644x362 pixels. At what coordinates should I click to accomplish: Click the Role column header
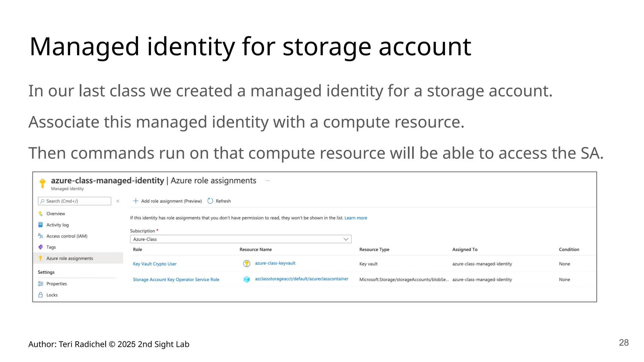pos(137,250)
